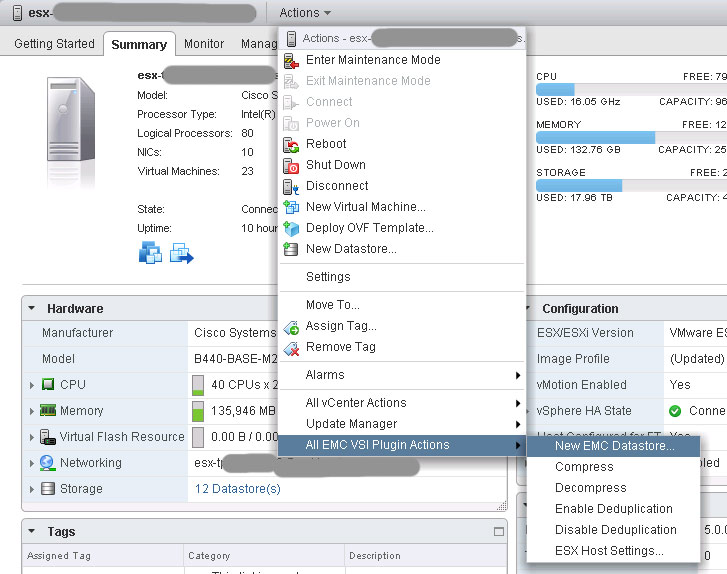
Task: Click the New Virtual Machine icon
Action: click(x=291, y=207)
